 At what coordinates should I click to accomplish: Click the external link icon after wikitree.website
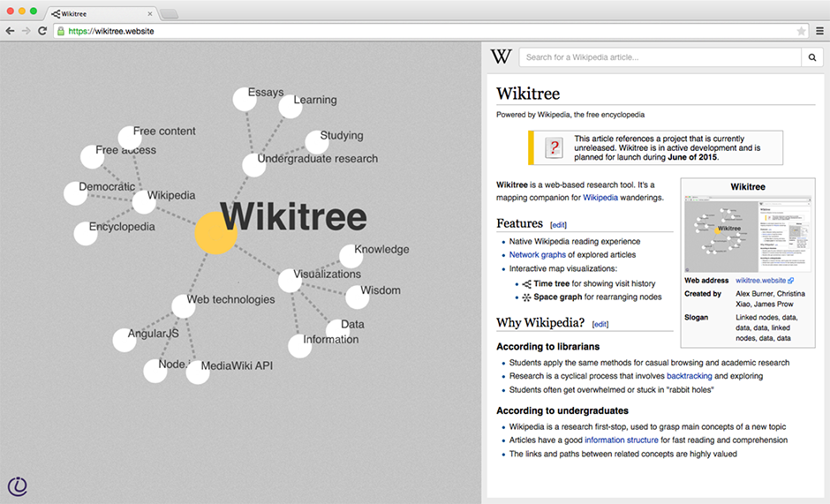tap(791, 281)
